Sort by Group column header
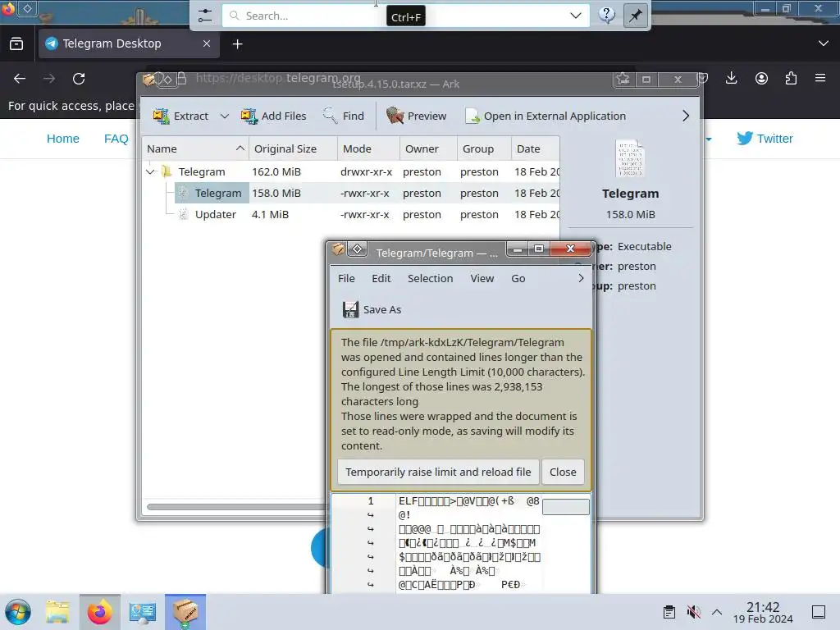The width and height of the screenshot is (840, 630). click(484, 149)
